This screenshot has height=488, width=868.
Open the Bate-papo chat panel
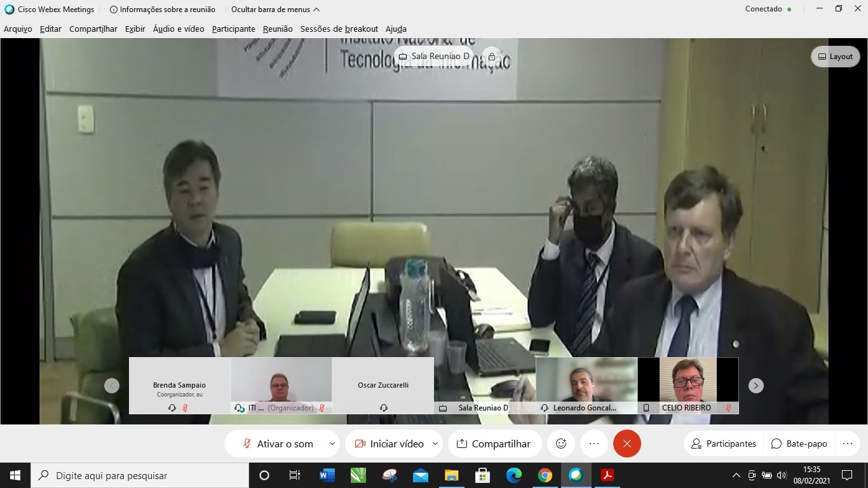click(799, 444)
